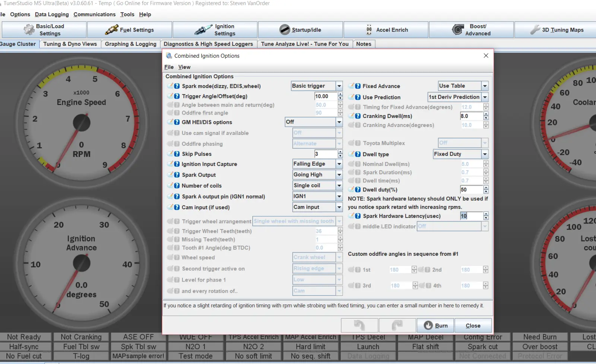Increment the Skip Pulses value

point(340,152)
